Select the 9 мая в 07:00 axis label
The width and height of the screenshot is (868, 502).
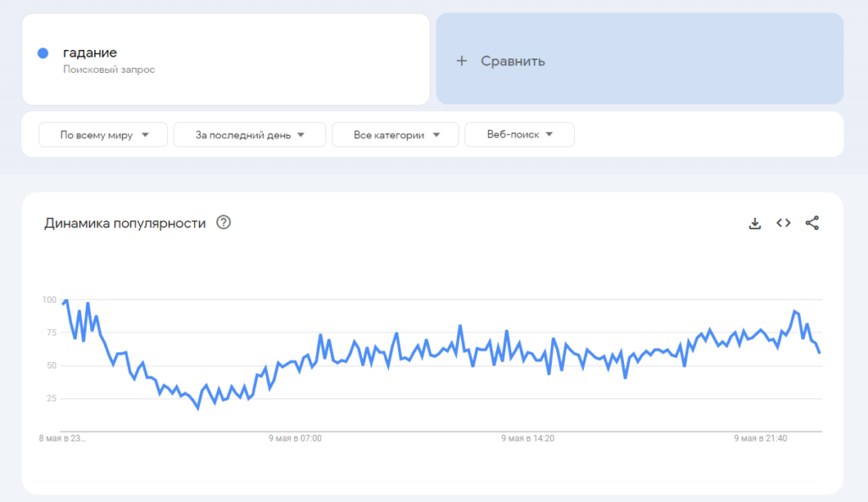[x=295, y=438]
